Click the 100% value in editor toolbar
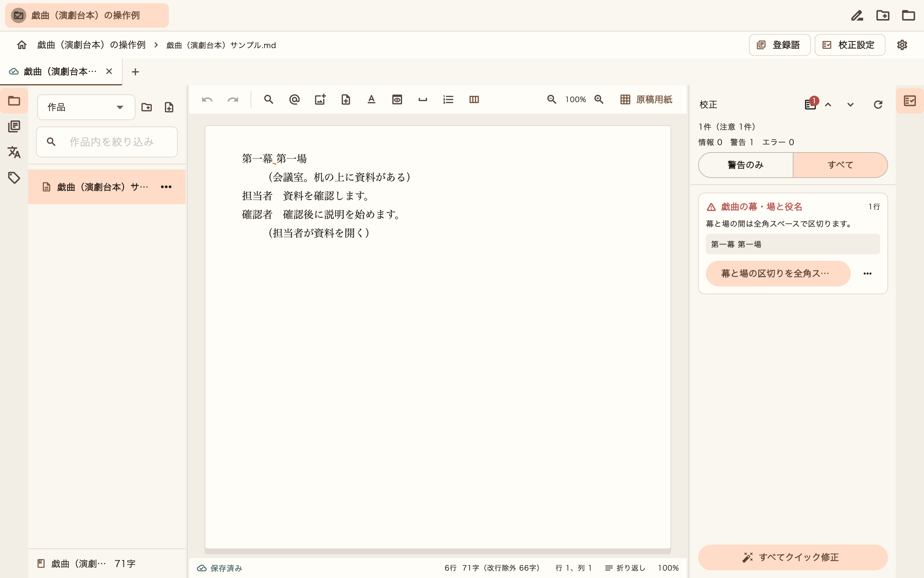This screenshot has width=924, height=578. (575, 100)
